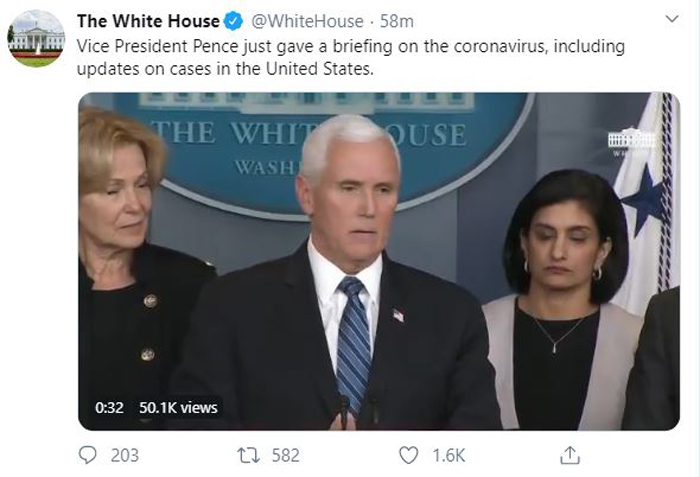Screen dimensions: 700x477
Task: Click the tweet text about coronavirus briefing
Action: [x=350, y=57]
